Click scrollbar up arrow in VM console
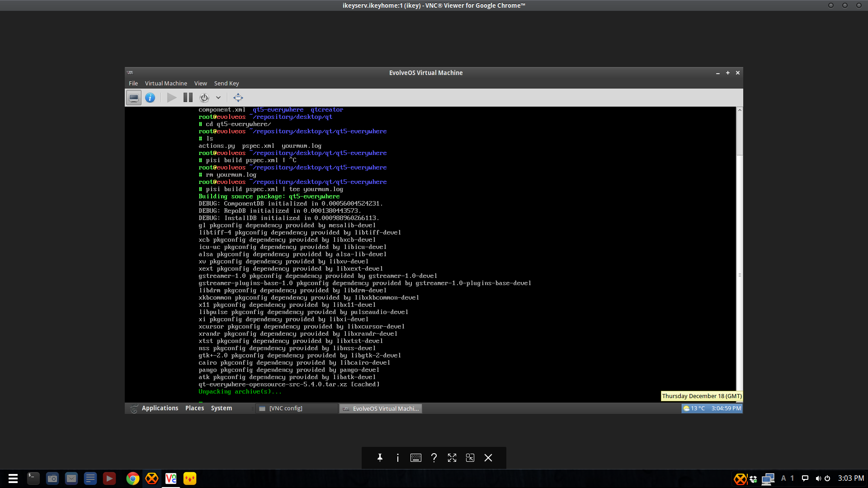 click(x=740, y=110)
